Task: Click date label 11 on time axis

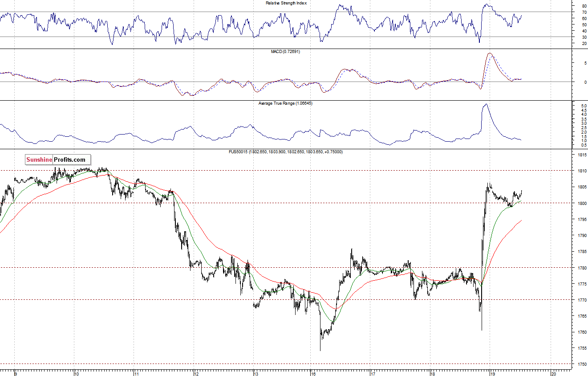Action: (136, 373)
